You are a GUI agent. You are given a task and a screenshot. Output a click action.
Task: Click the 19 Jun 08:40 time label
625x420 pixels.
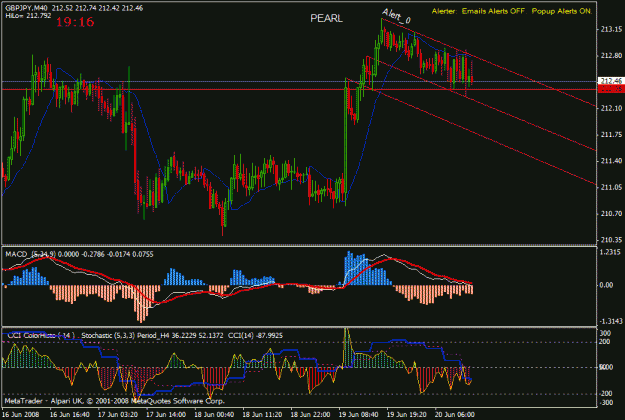[359, 414]
